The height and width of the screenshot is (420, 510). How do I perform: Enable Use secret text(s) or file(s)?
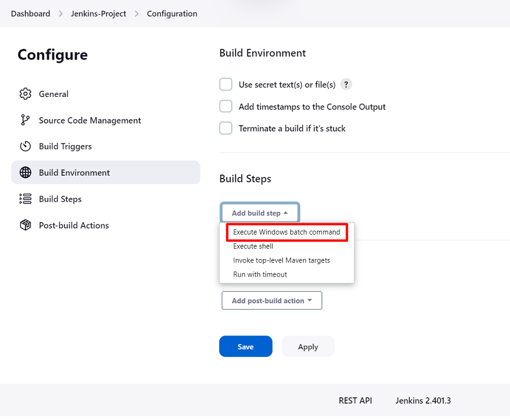[x=226, y=84]
